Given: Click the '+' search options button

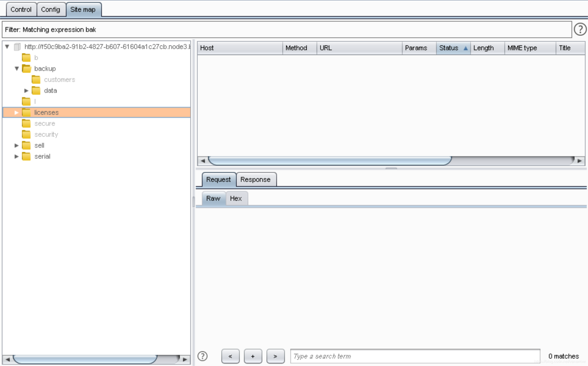Looking at the screenshot, I should tap(253, 356).
